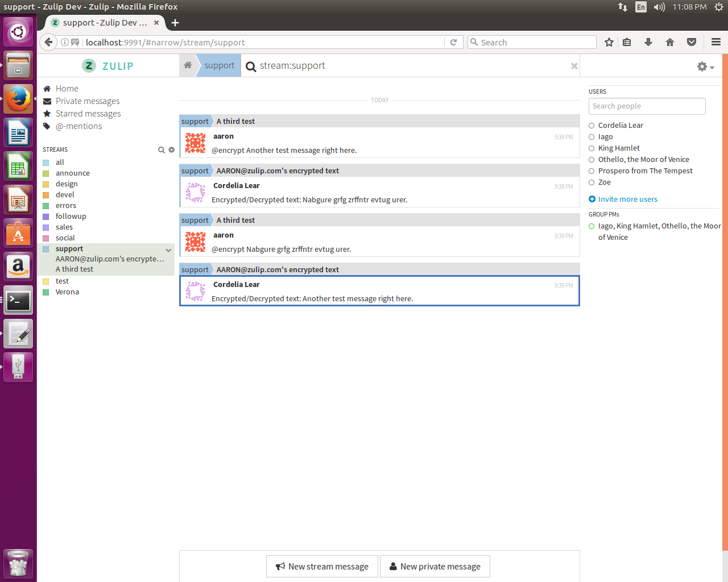Viewport: 728px width, 582px height.
Task: Open Firefox downloads arrow
Action: pos(648,42)
